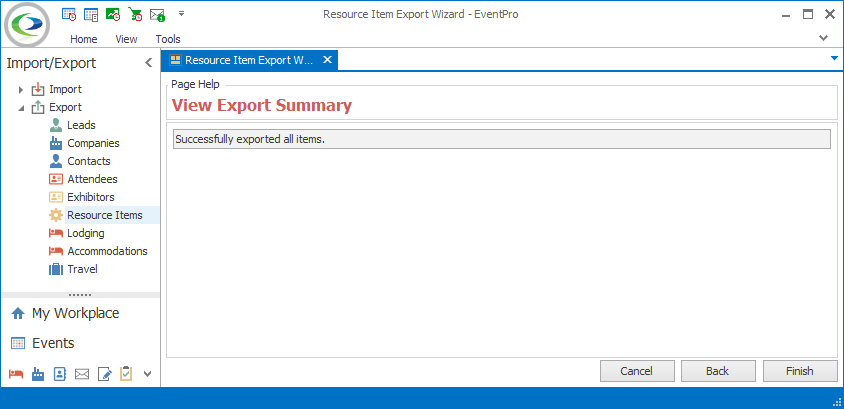Click the Lodging bed icon in tree
The image size is (844, 409).
pos(56,233)
